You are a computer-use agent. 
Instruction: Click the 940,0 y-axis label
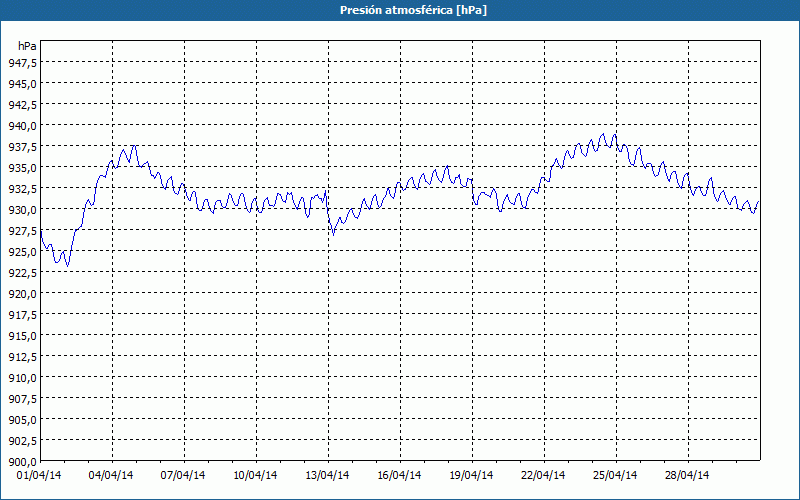tap(22, 126)
